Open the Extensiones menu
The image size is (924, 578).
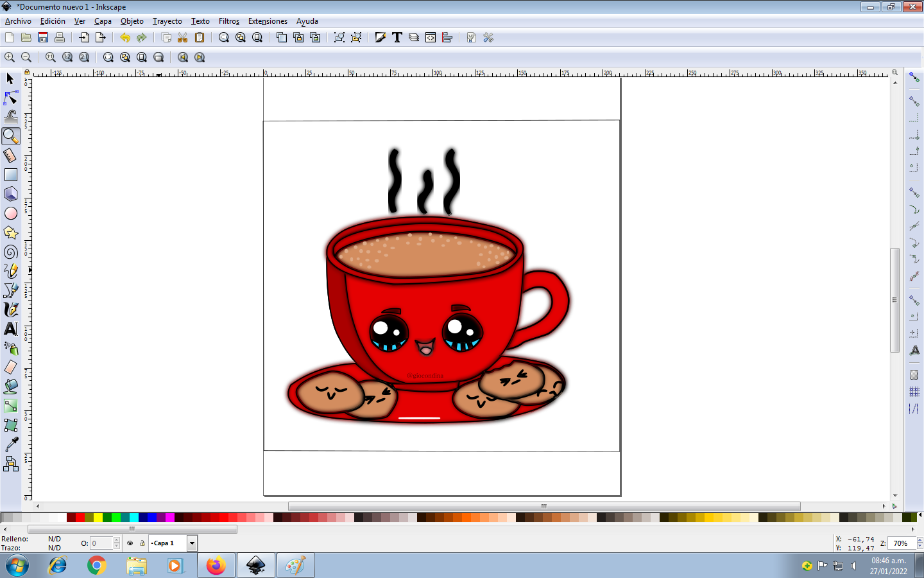[x=268, y=21]
